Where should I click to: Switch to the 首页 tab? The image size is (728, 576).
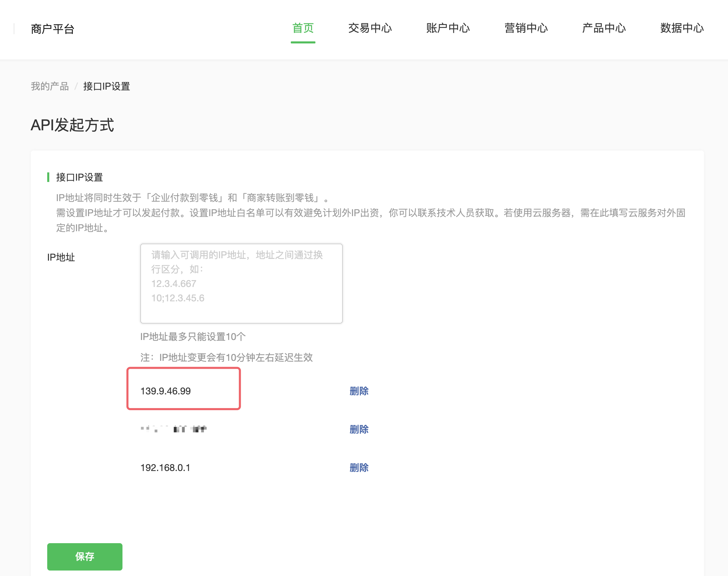pyautogui.click(x=303, y=28)
